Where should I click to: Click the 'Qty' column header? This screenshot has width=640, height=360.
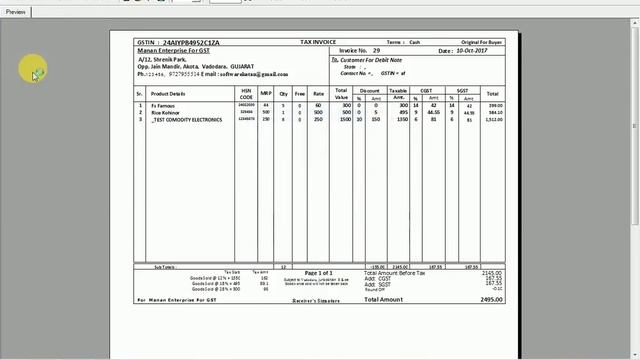point(283,94)
